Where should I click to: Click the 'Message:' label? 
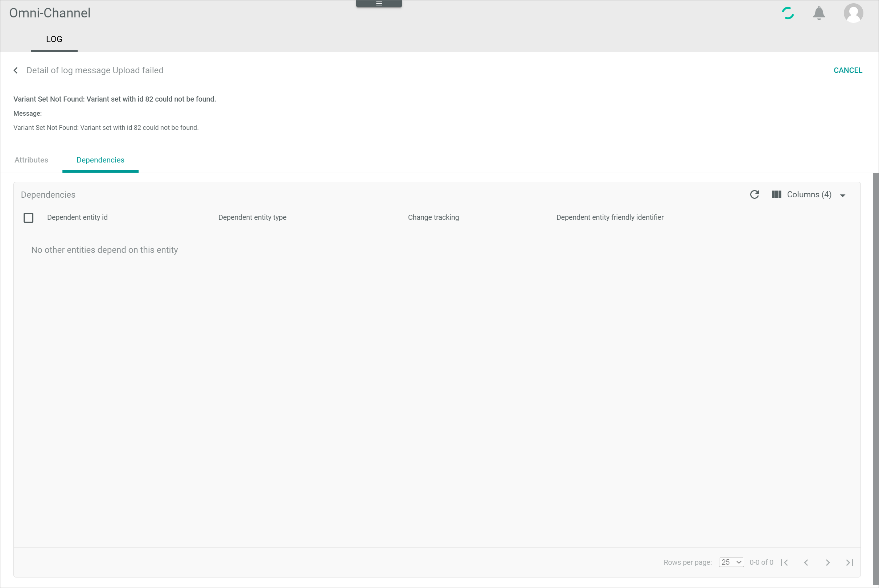(x=27, y=114)
